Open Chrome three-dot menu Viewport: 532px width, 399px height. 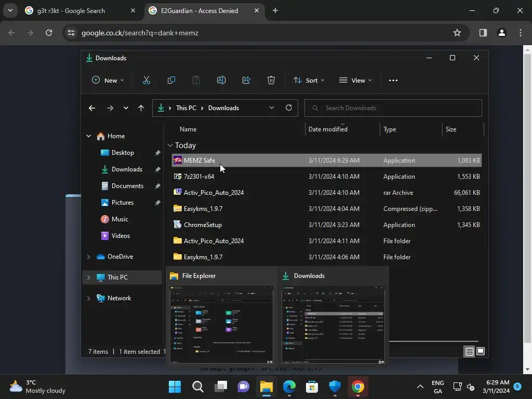coord(520,33)
